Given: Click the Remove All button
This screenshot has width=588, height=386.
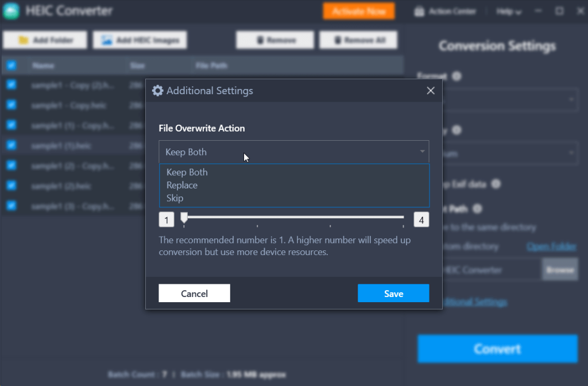Looking at the screenshot, I should pyautogui.click(x=358, y=40).
